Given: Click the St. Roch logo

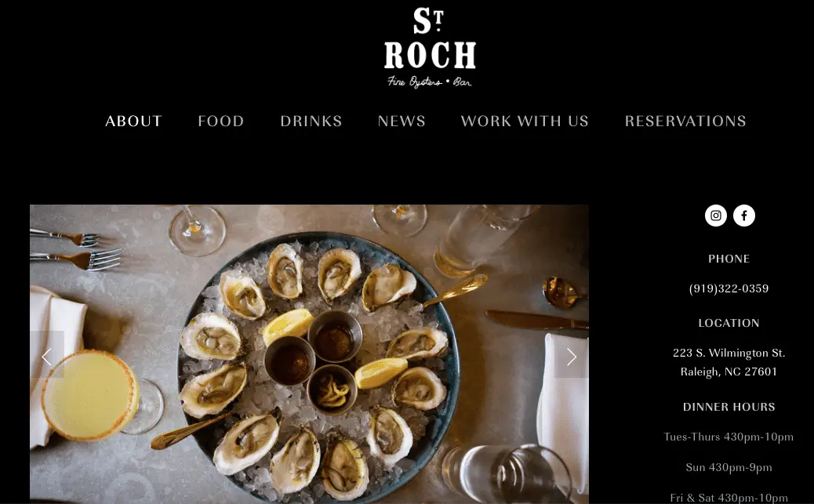Looking at the screenshot, I should pos(430,47).
